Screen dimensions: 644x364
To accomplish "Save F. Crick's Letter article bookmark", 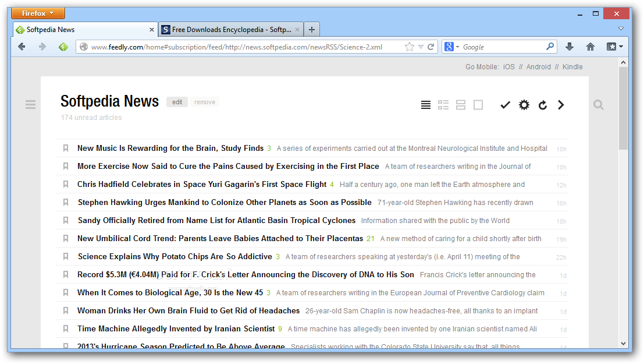I will [65, 275].
